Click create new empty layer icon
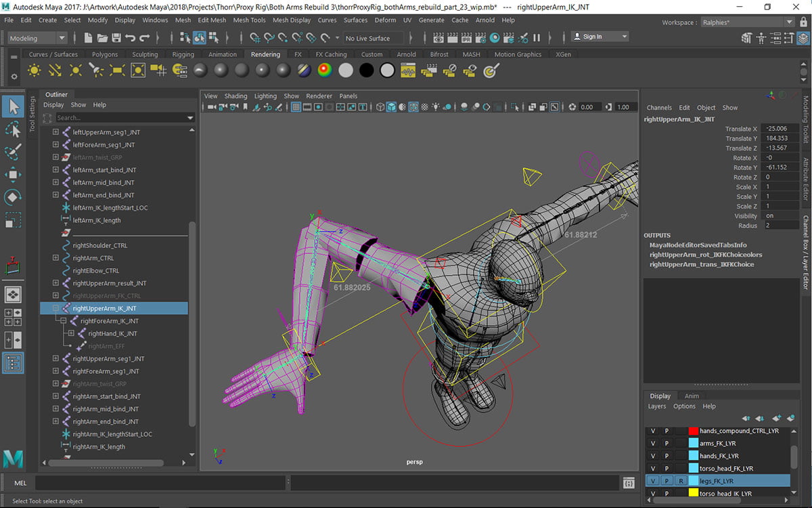The height and width of the screenshot is (508, 812). 776,418
